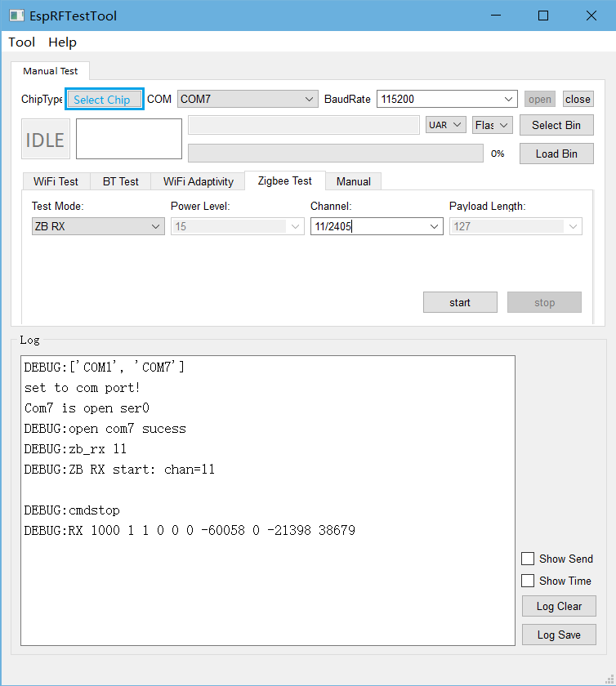The image size is (616, 686).
Task: Expand the COM port dropdown
Action: coord(248,99)
